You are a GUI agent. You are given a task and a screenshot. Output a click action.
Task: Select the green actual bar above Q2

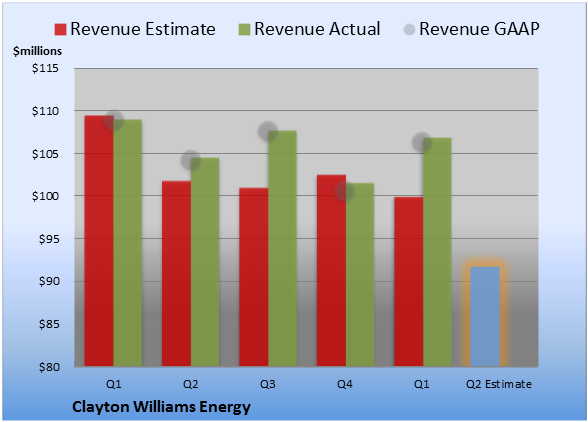[x=205, y=262]
